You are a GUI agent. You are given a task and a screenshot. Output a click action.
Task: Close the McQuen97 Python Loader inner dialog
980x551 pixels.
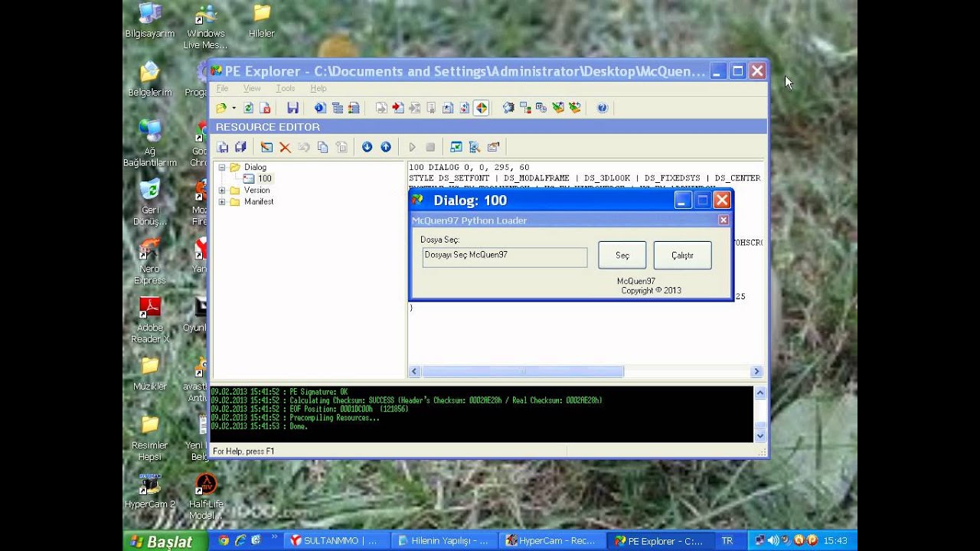pyautogui.click(x=723, y=220)
